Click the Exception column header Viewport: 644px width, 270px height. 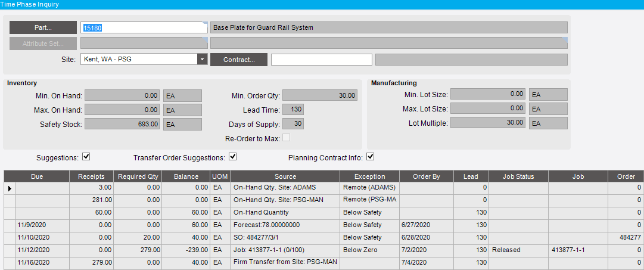(x=370, y=176)
